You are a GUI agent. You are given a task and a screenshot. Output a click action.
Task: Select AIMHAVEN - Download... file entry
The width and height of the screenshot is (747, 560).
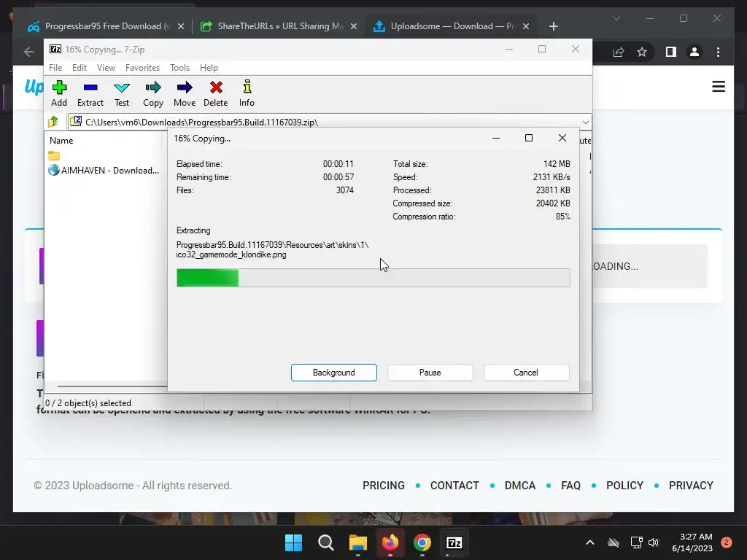pyautogui.click(x=104, y=170)
